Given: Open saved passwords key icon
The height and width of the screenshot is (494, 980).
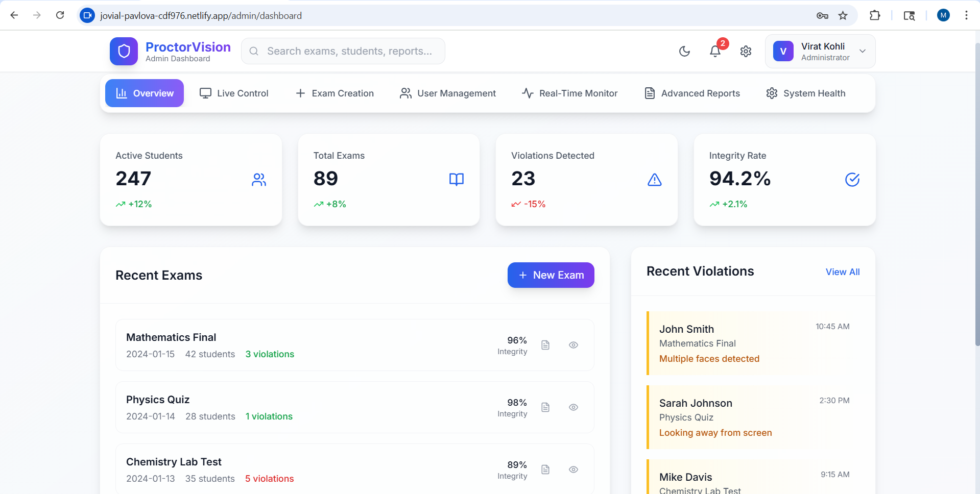Looking at the screenshot, I should tap(822, 15).
